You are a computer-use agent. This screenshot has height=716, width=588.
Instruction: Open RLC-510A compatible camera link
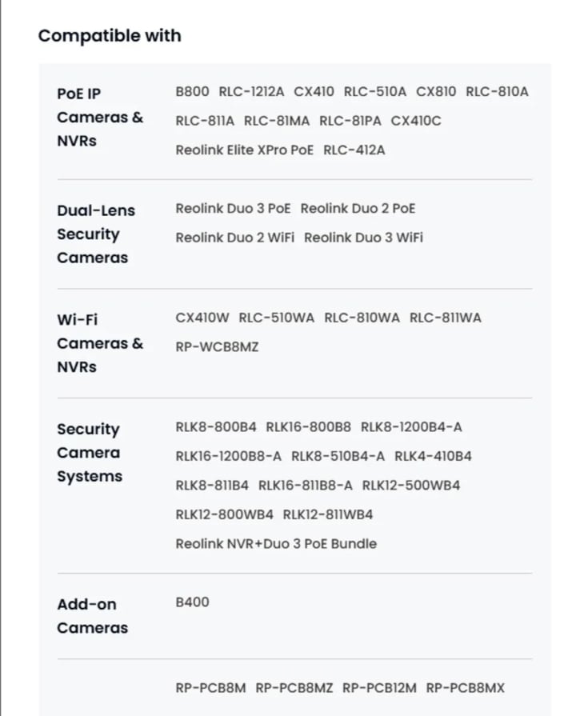tap(375, 91)
